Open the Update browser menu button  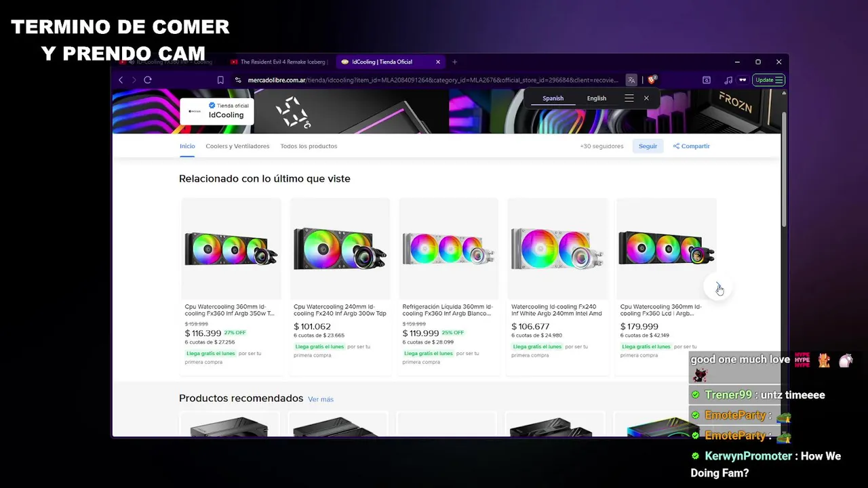click(769, 80)
